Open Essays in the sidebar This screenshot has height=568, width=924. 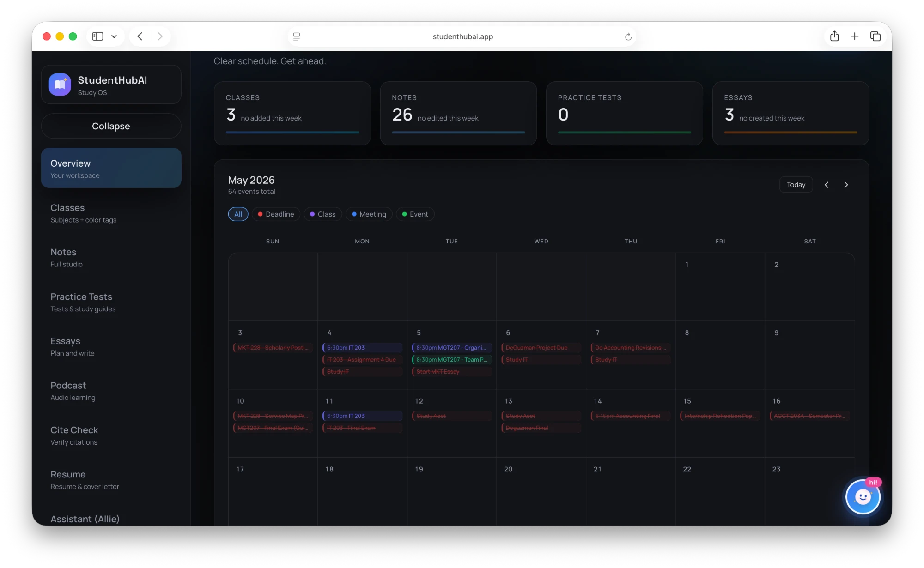[x=111, y=346]
